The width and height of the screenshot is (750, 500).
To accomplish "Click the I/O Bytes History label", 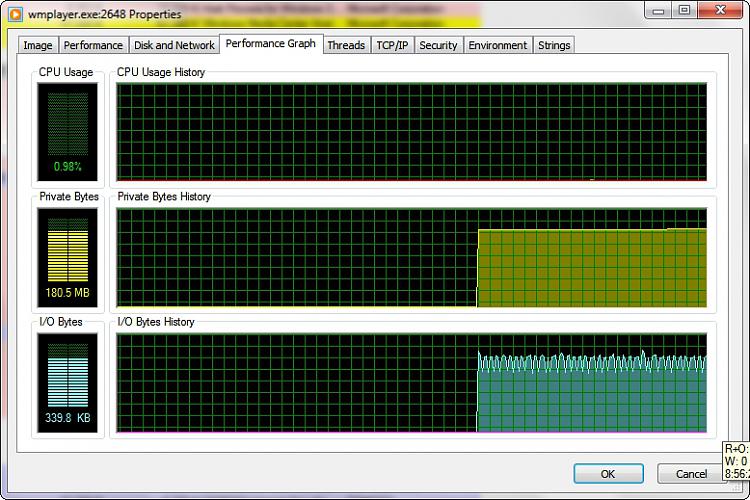I will [x=156, y=322].
